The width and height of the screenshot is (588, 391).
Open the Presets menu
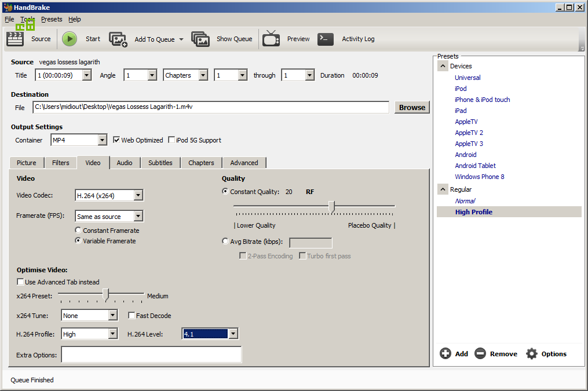(52, 19)
